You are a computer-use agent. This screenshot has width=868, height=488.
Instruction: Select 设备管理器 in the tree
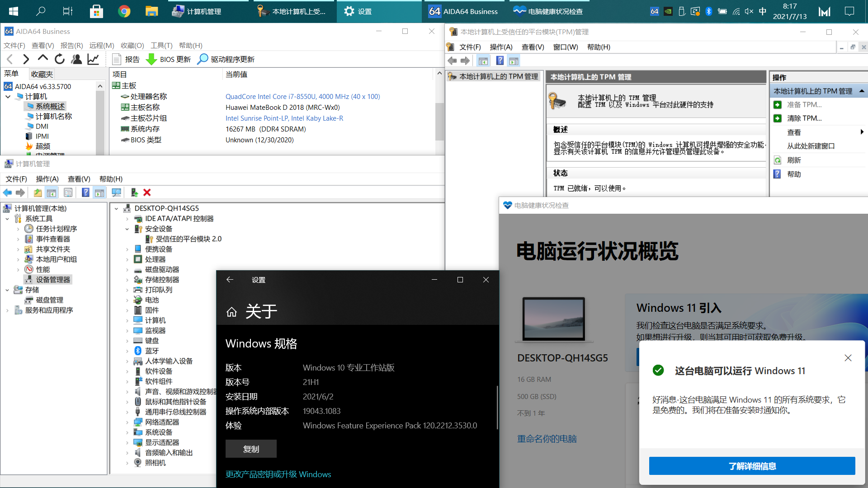53,280
